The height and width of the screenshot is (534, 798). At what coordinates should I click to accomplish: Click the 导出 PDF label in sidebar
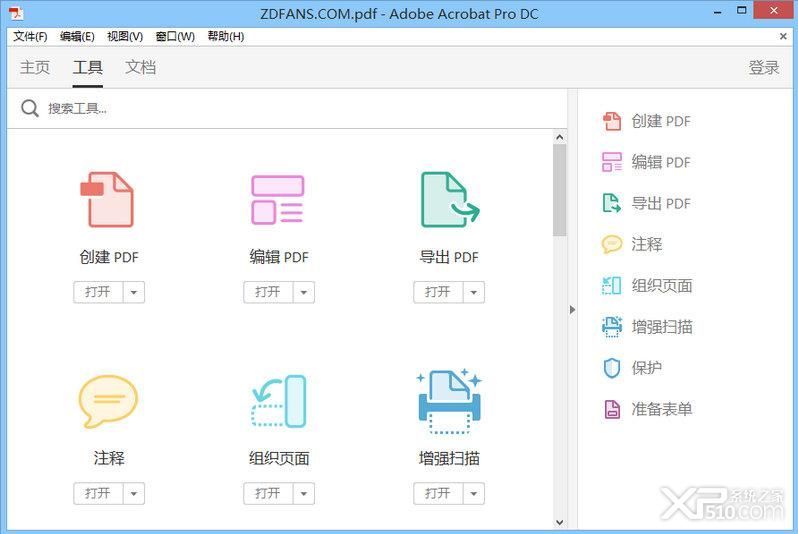coord(661,203)
